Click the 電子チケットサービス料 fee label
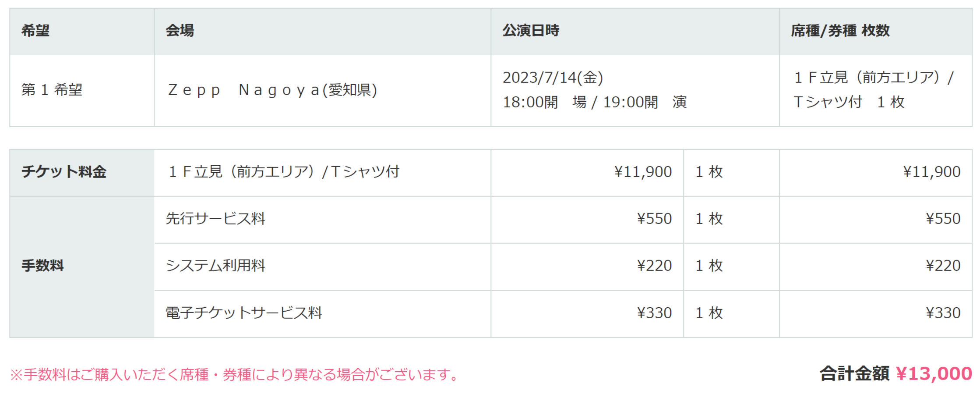Viewport: 980px width, 398px height. 244,313
